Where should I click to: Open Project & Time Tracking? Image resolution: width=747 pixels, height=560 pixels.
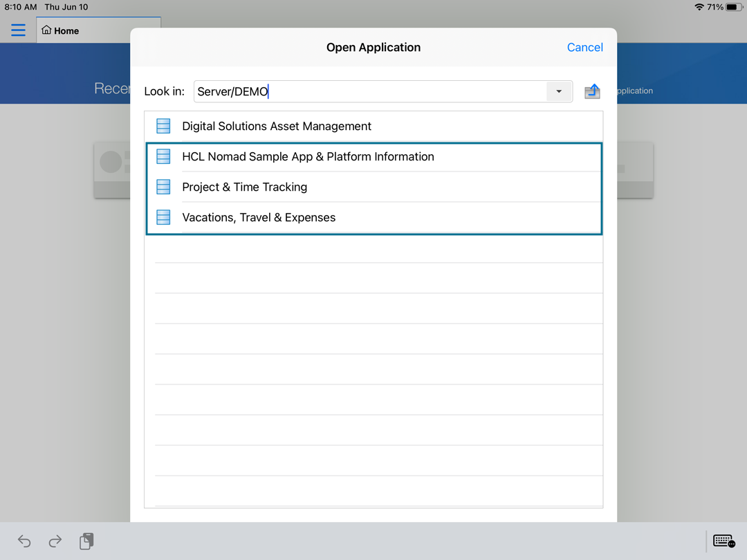click(x=374, y=187)
